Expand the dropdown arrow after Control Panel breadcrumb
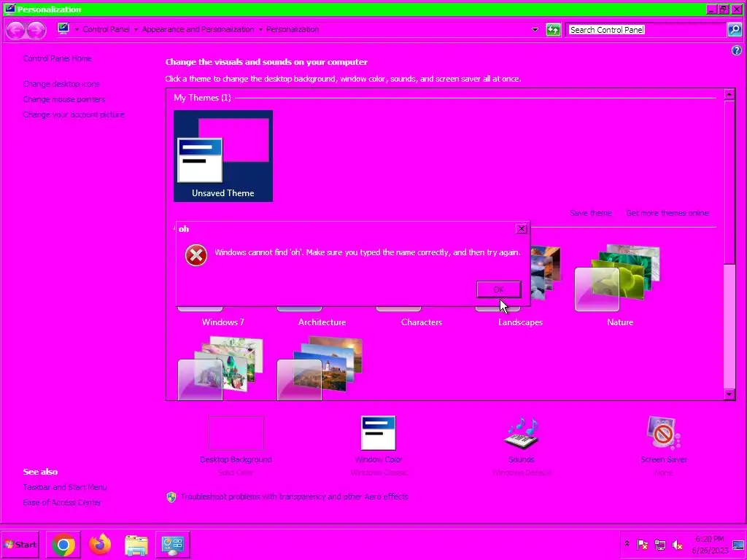 point(136,29)
